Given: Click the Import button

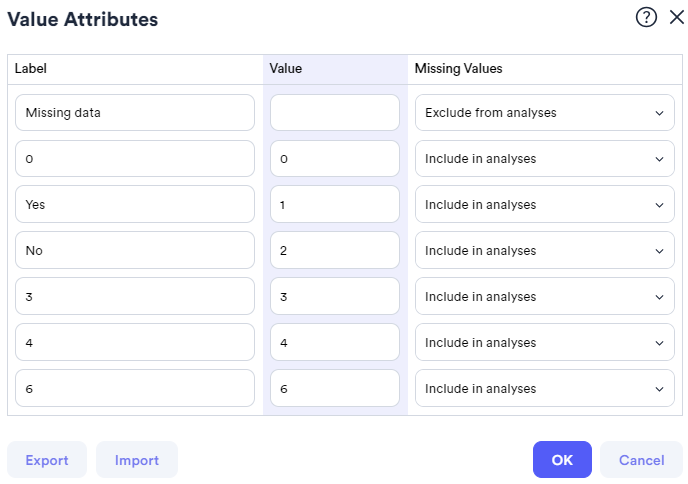Looking at the screenshot, I should coord(137,460).
